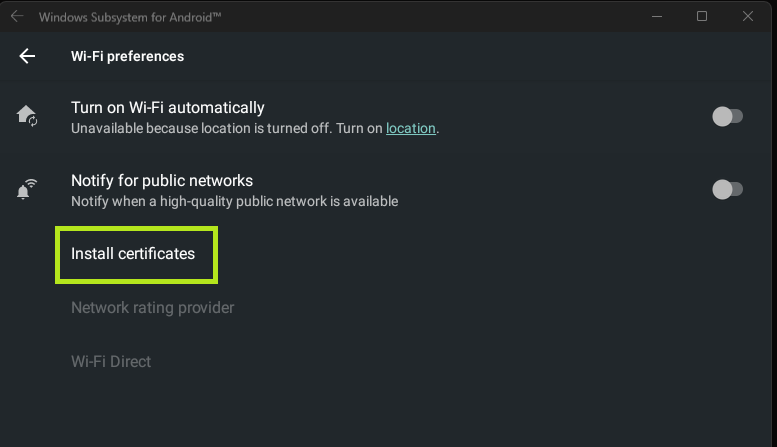Open Wi-Fi Direct settings
Screen dimensions: 777x447
pos(111,362)
